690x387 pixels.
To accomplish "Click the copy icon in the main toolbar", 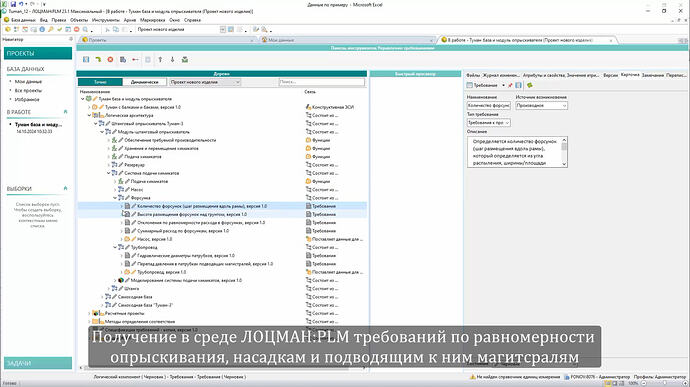I will click(x=116, y=29).
